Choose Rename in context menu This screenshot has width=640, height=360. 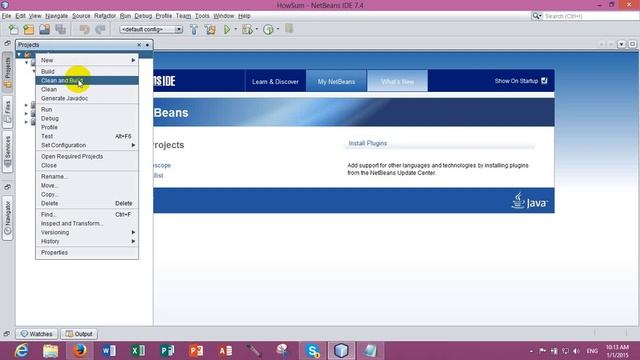[87, 177]
